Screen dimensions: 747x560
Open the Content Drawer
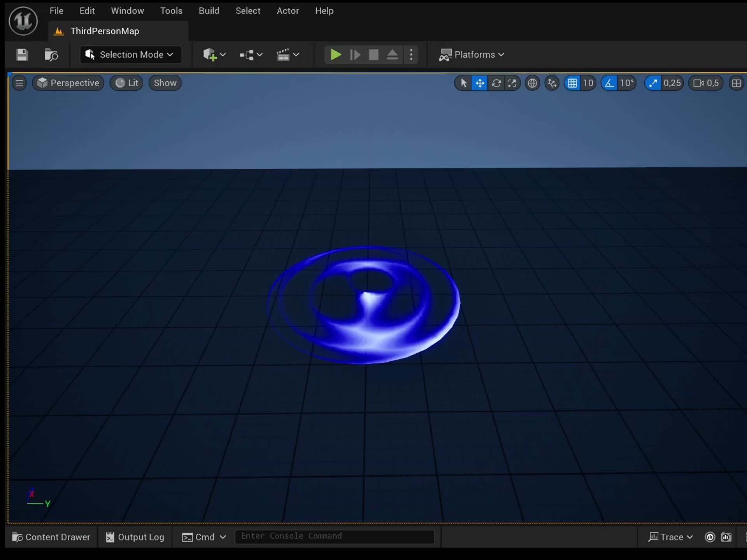click(x=51, y=537)
